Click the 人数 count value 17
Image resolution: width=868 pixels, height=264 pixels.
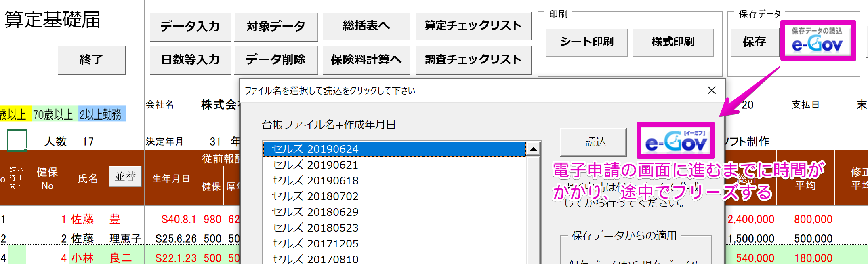[88, 142]
